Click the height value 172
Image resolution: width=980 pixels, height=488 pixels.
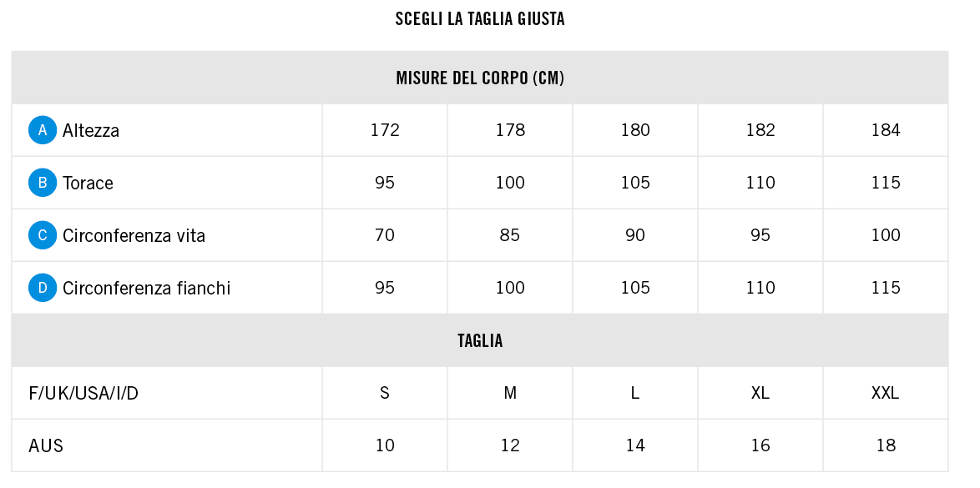click(x=385, y=130)
